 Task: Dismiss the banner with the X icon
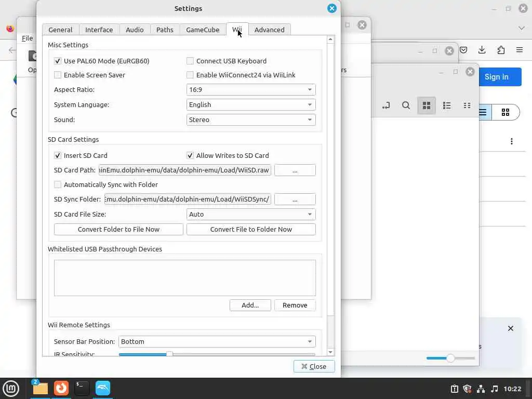[x=511, y=328]
